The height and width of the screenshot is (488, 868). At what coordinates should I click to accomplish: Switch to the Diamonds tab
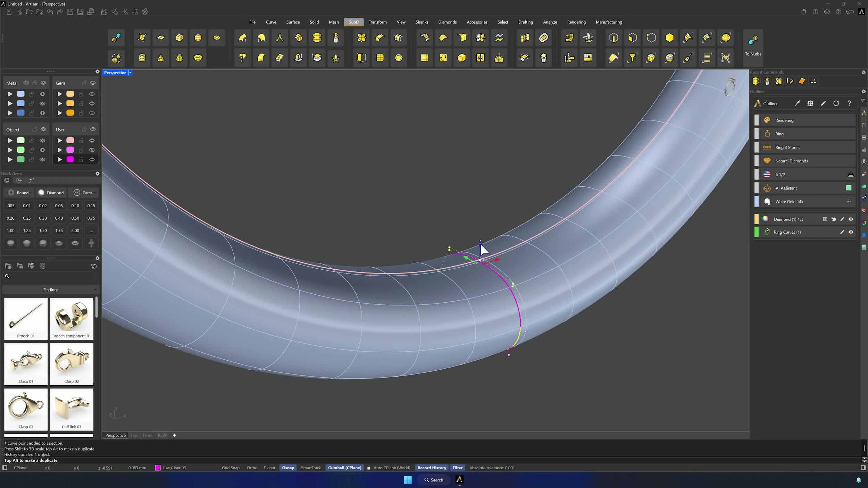pyautogui.click(x=447, y=22)
